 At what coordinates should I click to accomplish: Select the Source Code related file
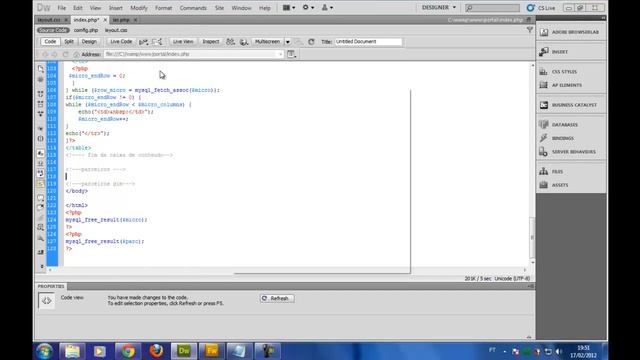point(53,30)
